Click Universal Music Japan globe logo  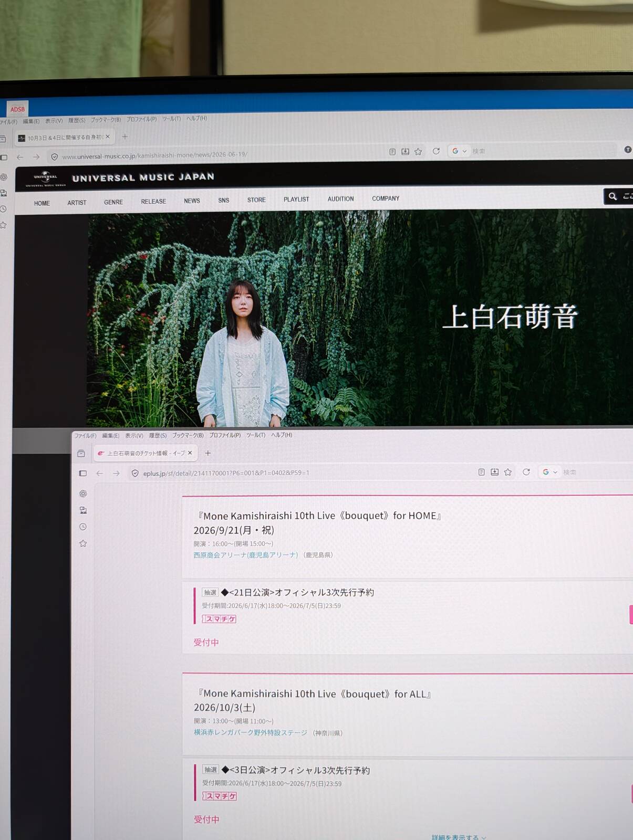pyautogui.click(x=46, y=178)
